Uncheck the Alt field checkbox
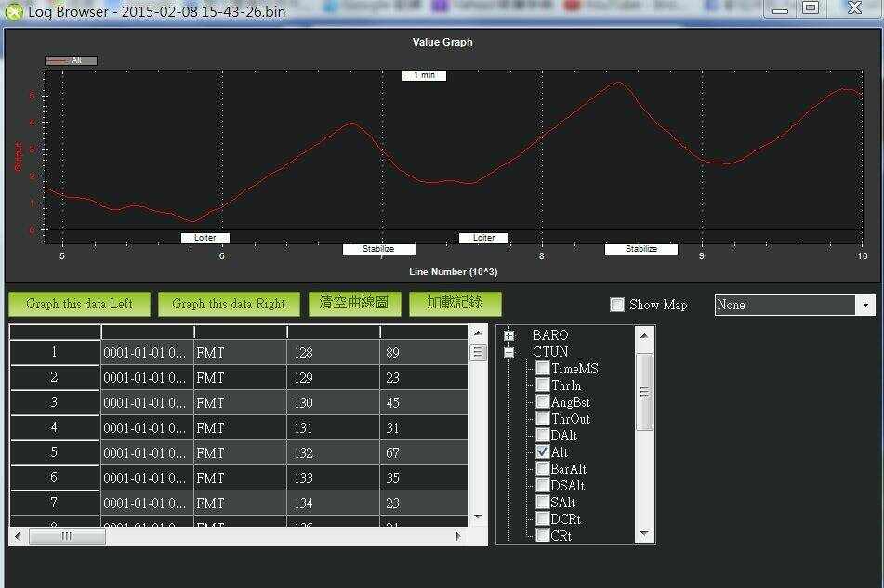The image size is (884, 588). 543,452
